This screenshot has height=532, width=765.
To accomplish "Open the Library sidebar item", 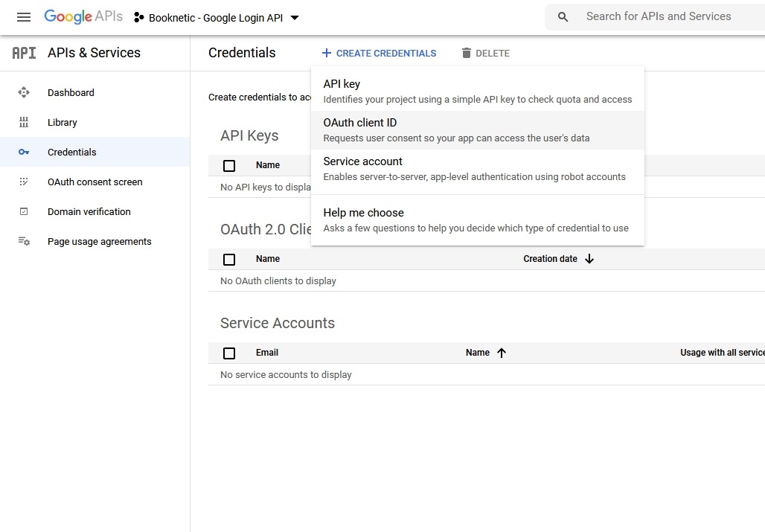I will (x=62, y=122).
